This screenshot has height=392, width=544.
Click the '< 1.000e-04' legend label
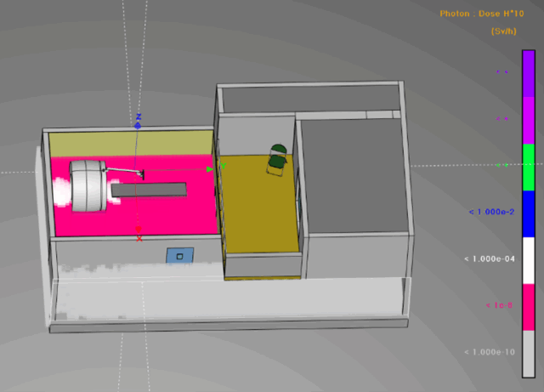coord(489,258)
